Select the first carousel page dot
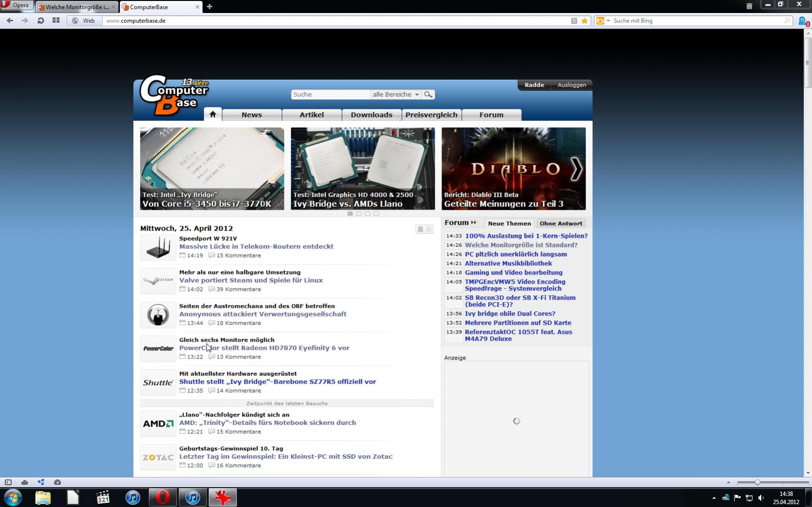Viewport: 812px width, 507px height. tap(350, 214)
